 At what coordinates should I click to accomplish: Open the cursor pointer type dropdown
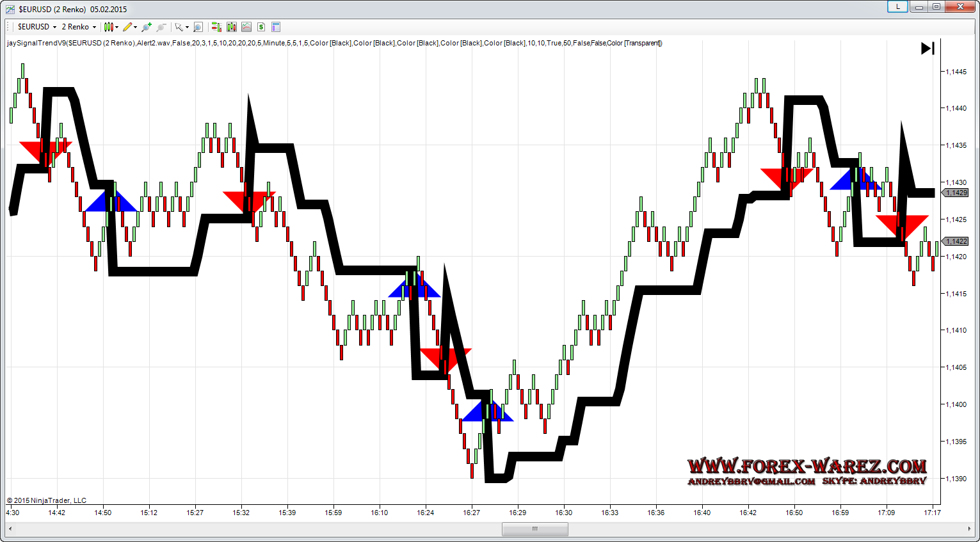pyautogui.click(x=182, y=27)
